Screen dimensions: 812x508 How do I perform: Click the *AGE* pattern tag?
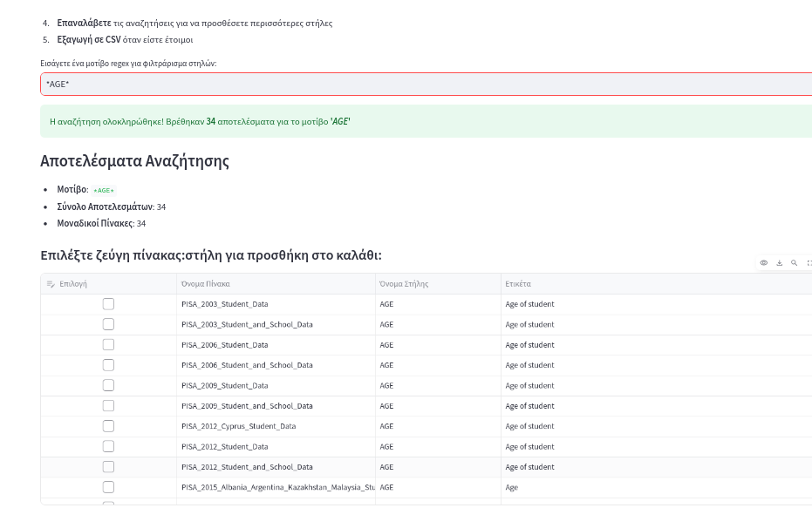104,190
